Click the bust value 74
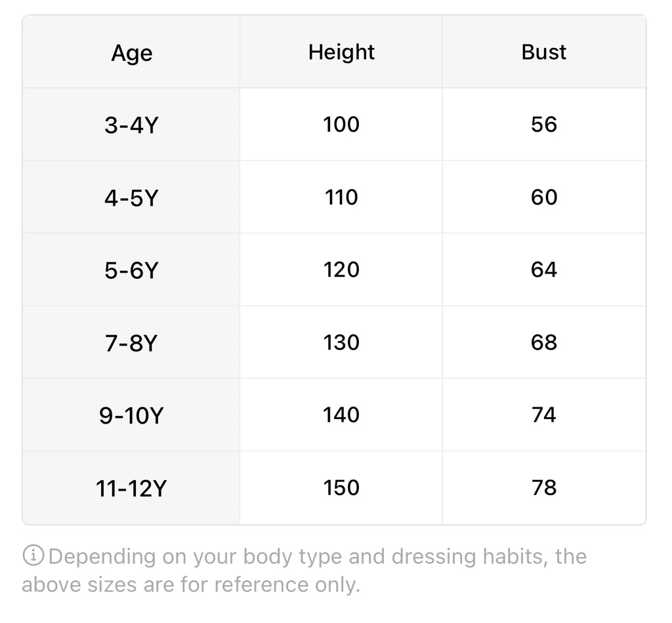The image size is (672, 623). pyautogui.click(x=543, y=415)
